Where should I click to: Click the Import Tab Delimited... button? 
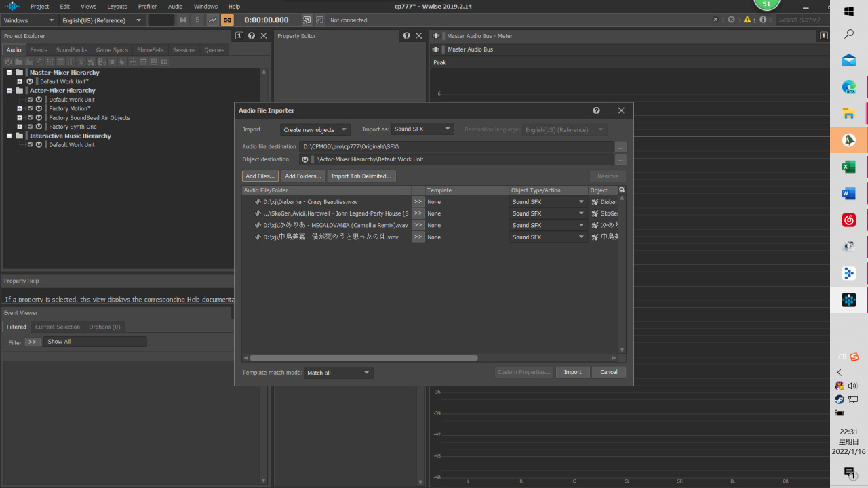pos(361,176)
